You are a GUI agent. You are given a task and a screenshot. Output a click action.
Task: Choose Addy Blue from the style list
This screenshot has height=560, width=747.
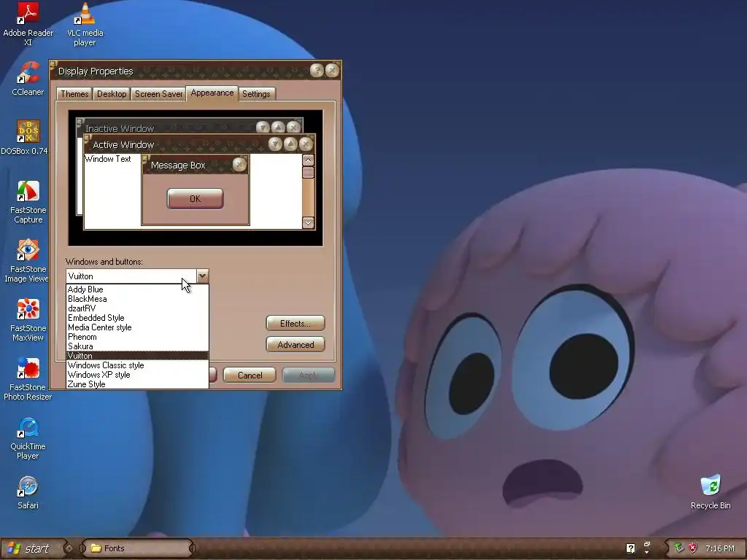[x=137, y=289]
